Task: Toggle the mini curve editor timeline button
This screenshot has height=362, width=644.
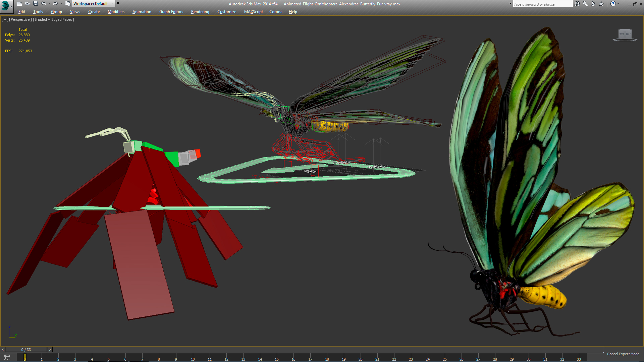Action: 7,358
